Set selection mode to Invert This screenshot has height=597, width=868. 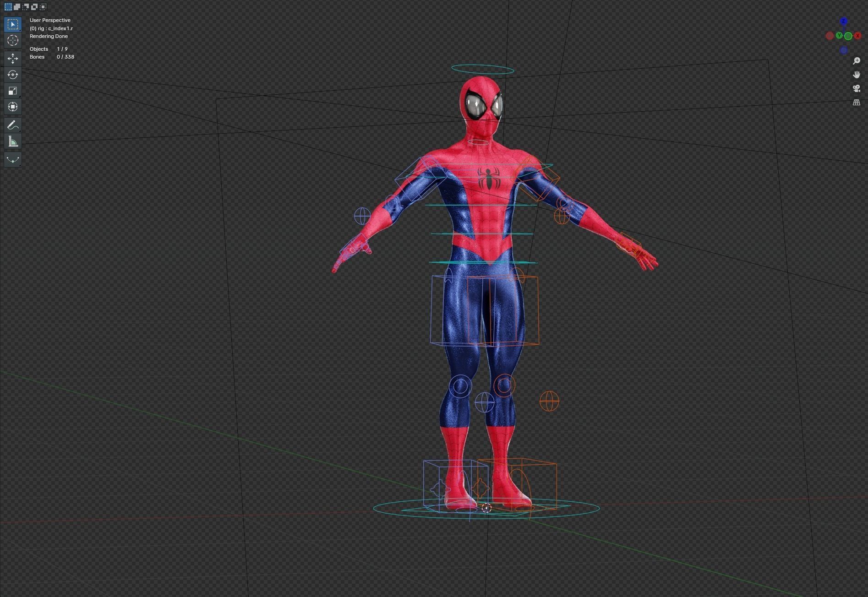pos(34,7)
